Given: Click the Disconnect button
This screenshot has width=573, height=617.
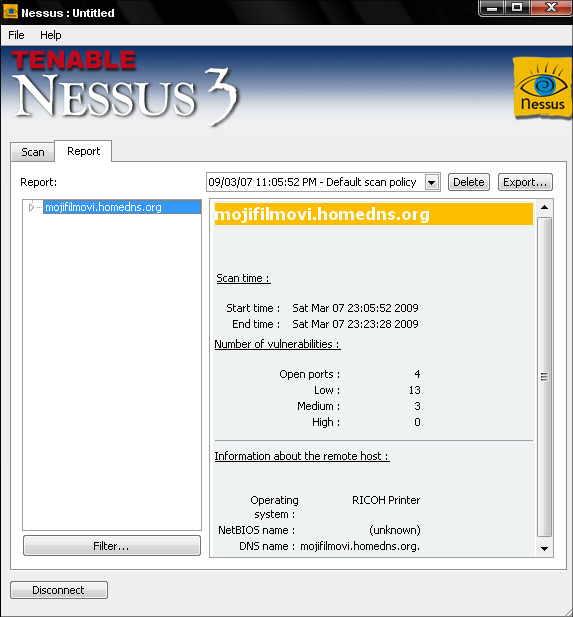Looking at the screenshot, I should 59,590.
